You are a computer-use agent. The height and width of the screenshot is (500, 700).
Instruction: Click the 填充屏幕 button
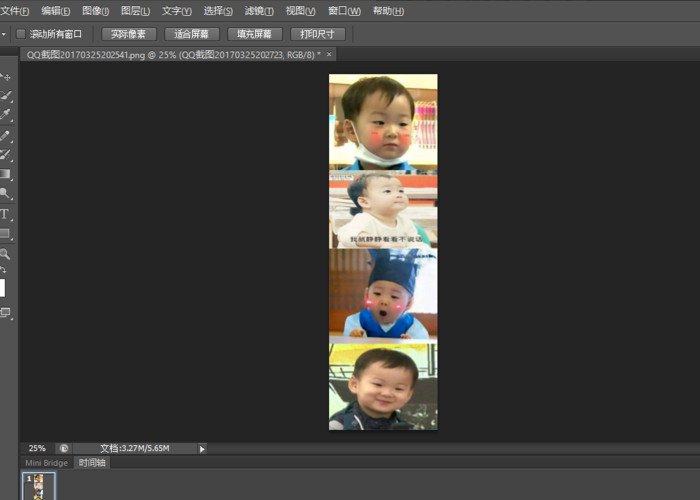click(254, 34)
